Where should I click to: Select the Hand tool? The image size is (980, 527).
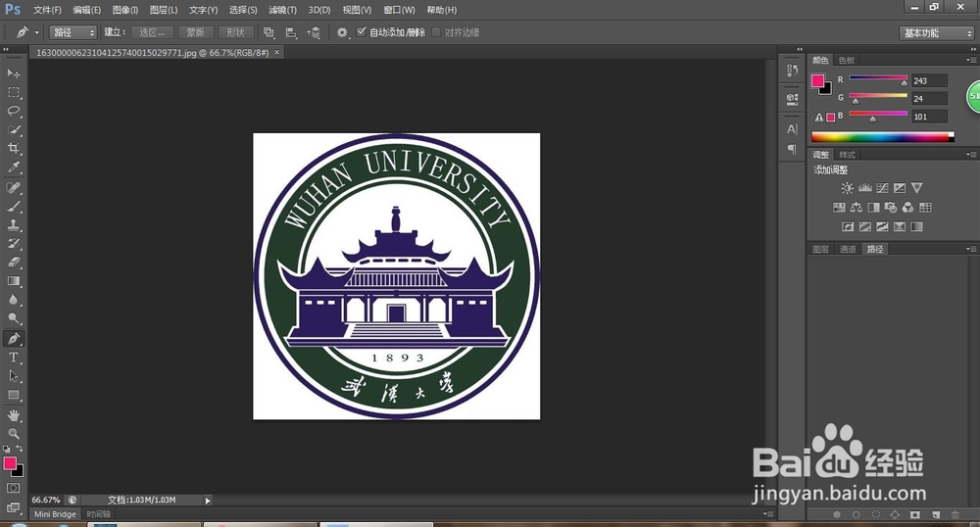point(13,416)
